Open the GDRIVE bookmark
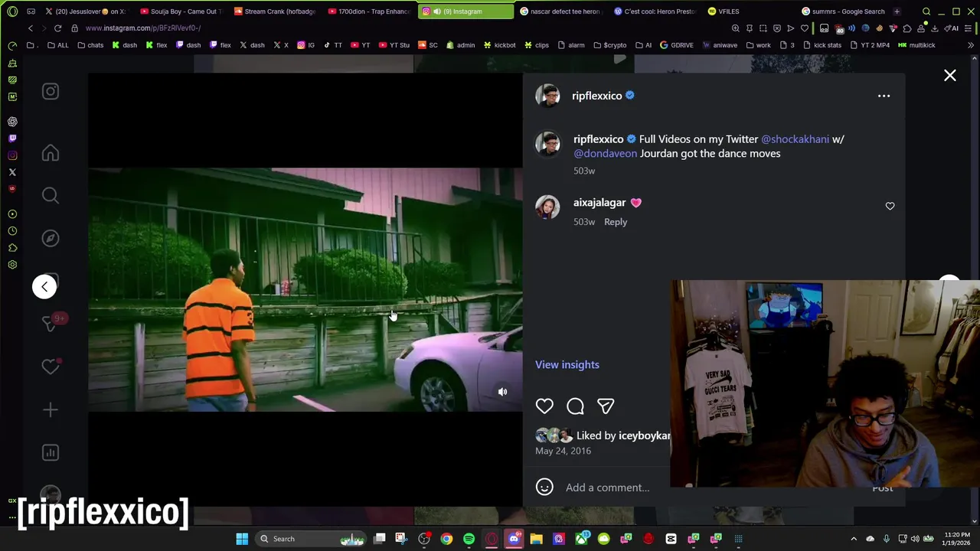Screen dimensions: 980x551 677,45
